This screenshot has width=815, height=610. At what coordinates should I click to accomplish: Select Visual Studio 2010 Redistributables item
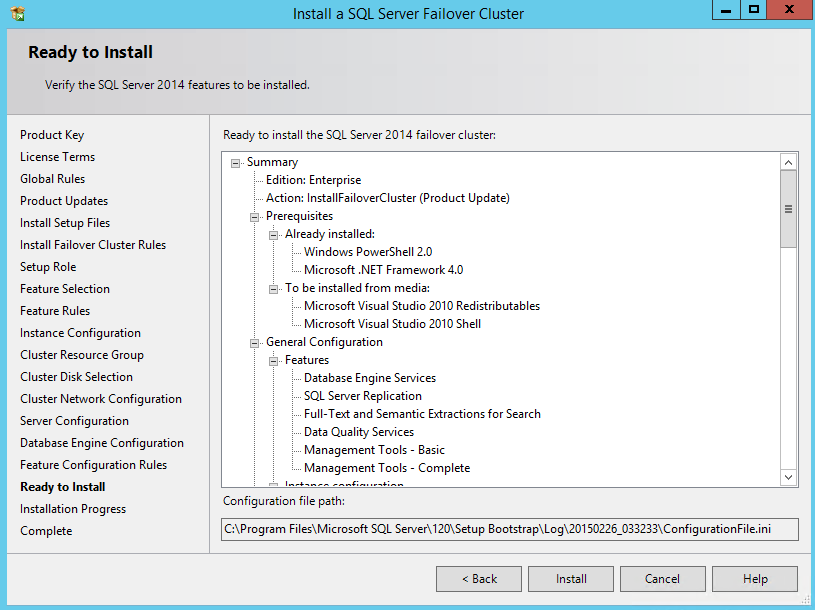pyautogui.click(x=422, y=306)
